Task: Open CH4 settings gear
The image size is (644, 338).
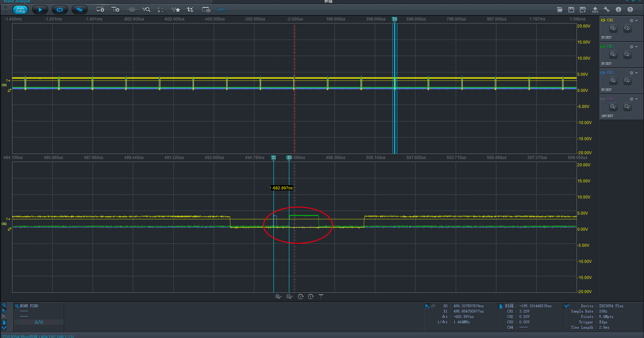Action: [632, 99]
